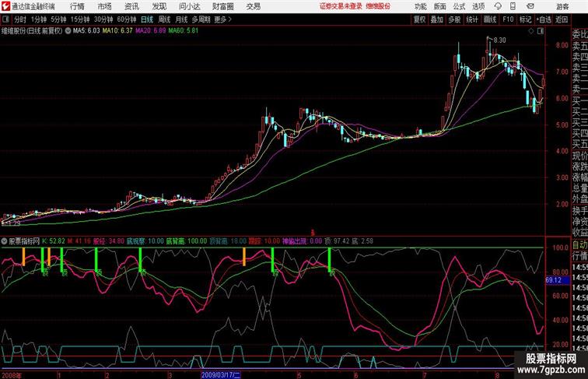The image size is (588, 379).
Task: Click the customer service headset icon
Action: pos(498,6)
